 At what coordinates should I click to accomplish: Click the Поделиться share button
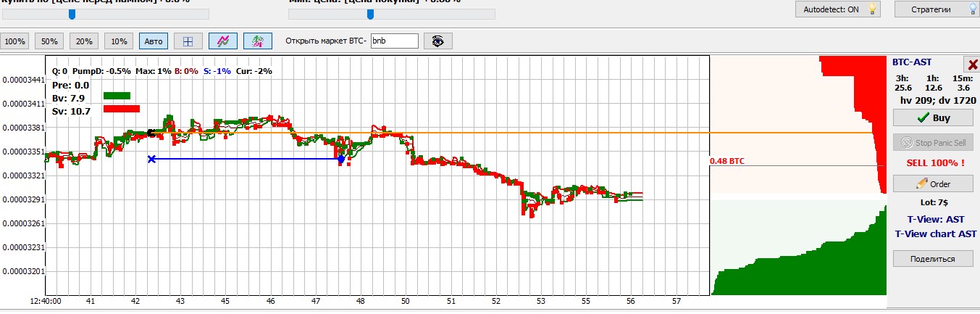[933, 259]
